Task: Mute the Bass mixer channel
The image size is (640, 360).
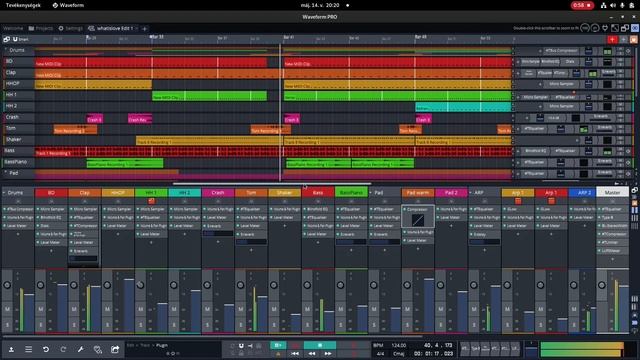Action: (x=307, y=309)
